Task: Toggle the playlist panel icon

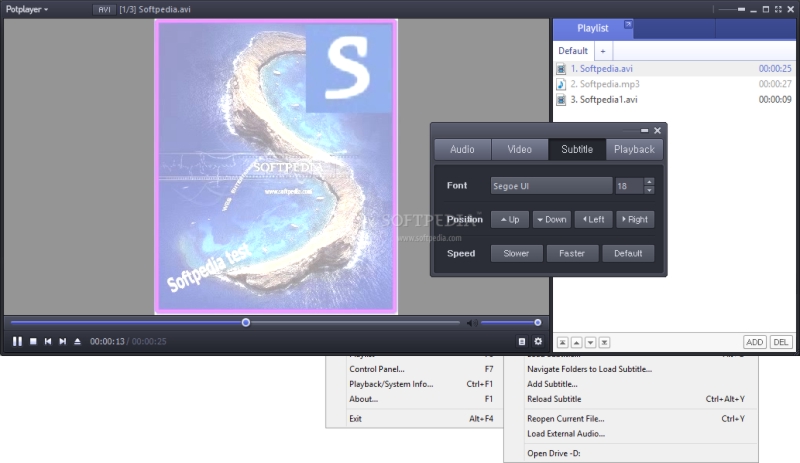Action: point(521,342)
